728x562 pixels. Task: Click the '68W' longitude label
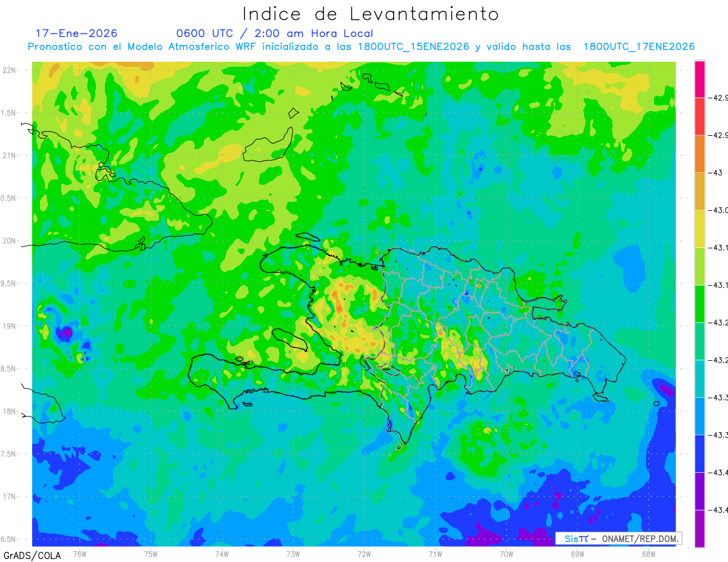649,554
